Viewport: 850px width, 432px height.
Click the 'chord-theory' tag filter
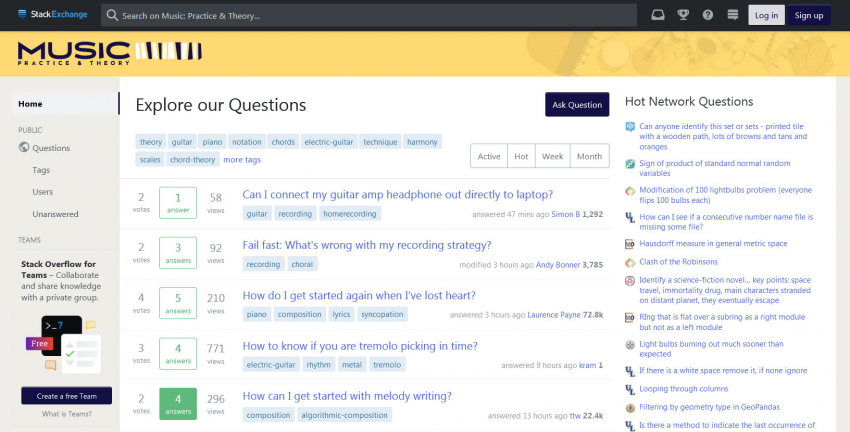tap(192, 159)
